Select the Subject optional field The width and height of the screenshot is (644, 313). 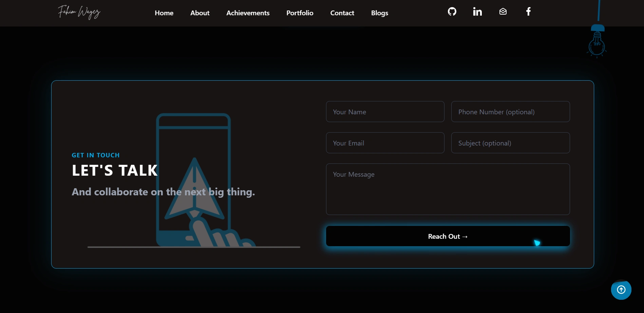click(x=510, y=143)
